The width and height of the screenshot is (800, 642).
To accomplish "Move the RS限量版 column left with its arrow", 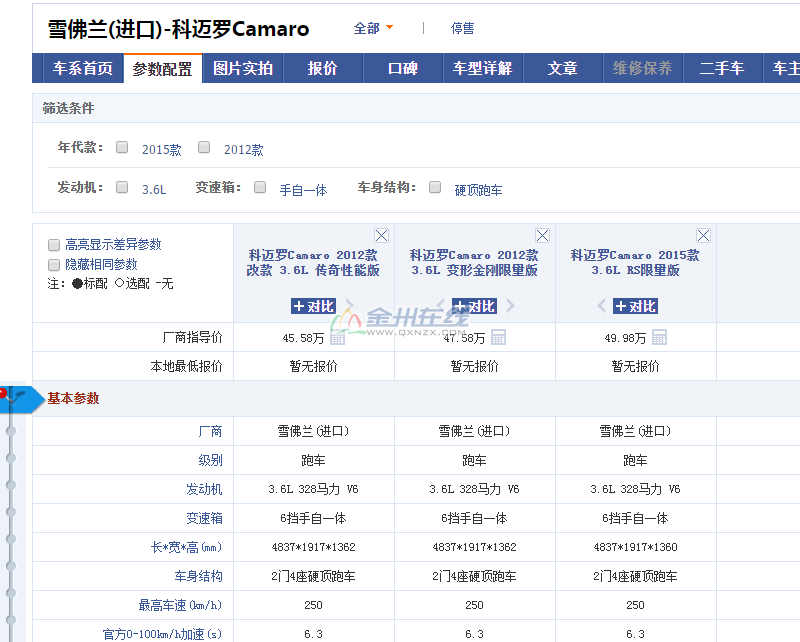I will click(x=602, y=306).
